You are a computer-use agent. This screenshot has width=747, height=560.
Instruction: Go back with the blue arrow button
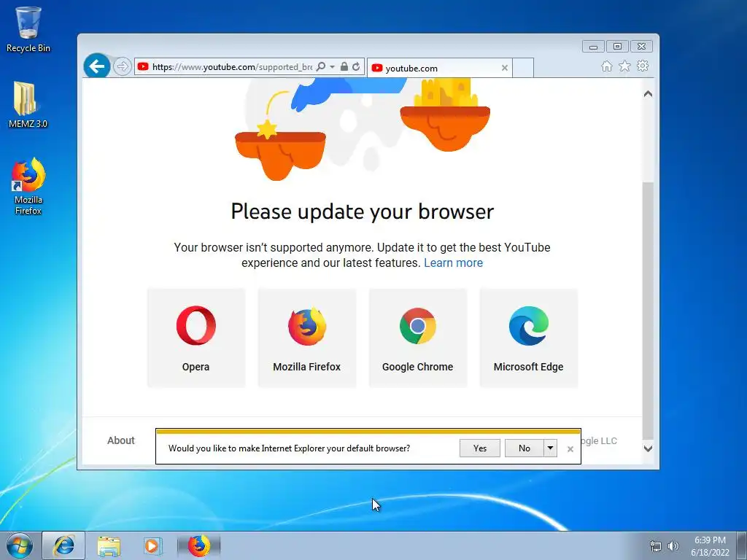pos(97,66)
